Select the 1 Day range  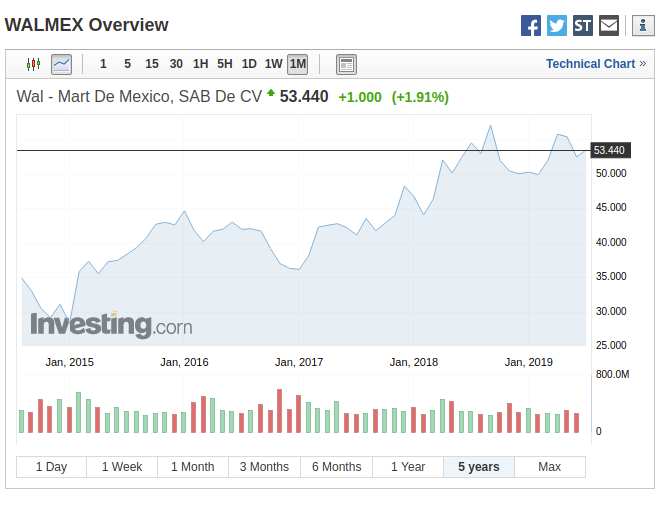click(51, 467)
